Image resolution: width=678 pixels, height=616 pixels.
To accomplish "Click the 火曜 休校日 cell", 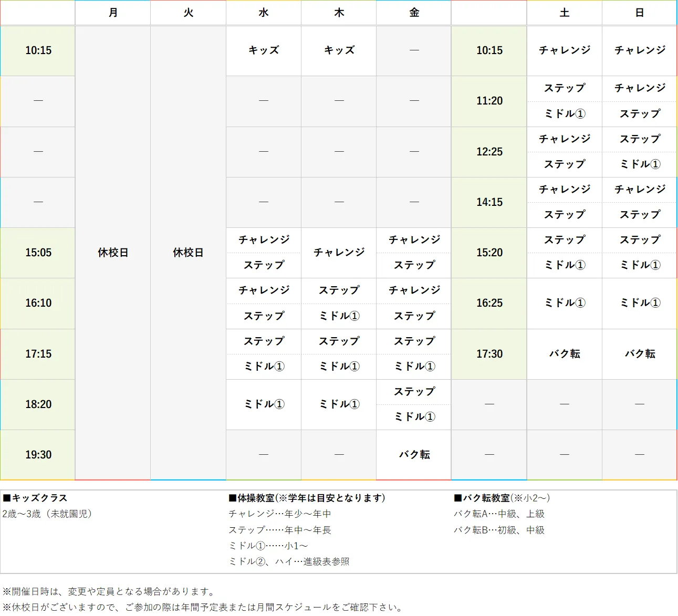I will tap(187, 253).
